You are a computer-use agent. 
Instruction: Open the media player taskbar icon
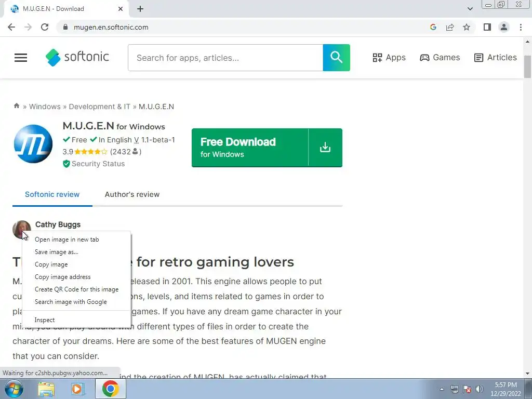tap(78, 389)
